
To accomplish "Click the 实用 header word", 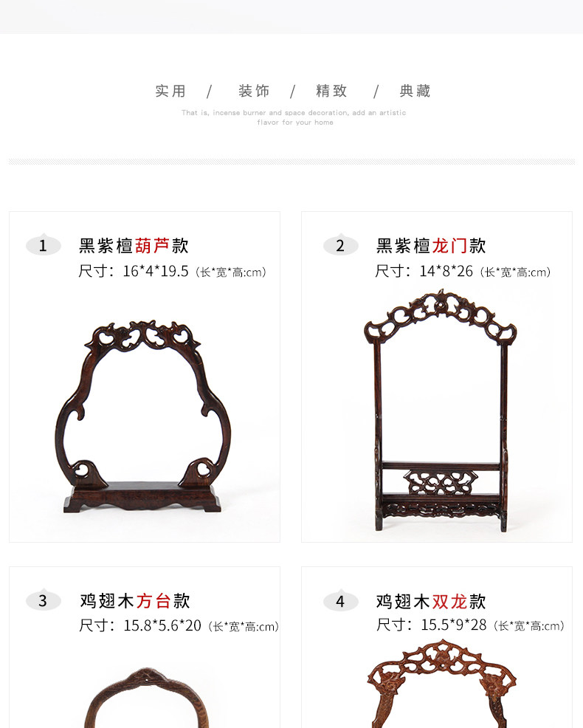I will click(x=170, y=91).
